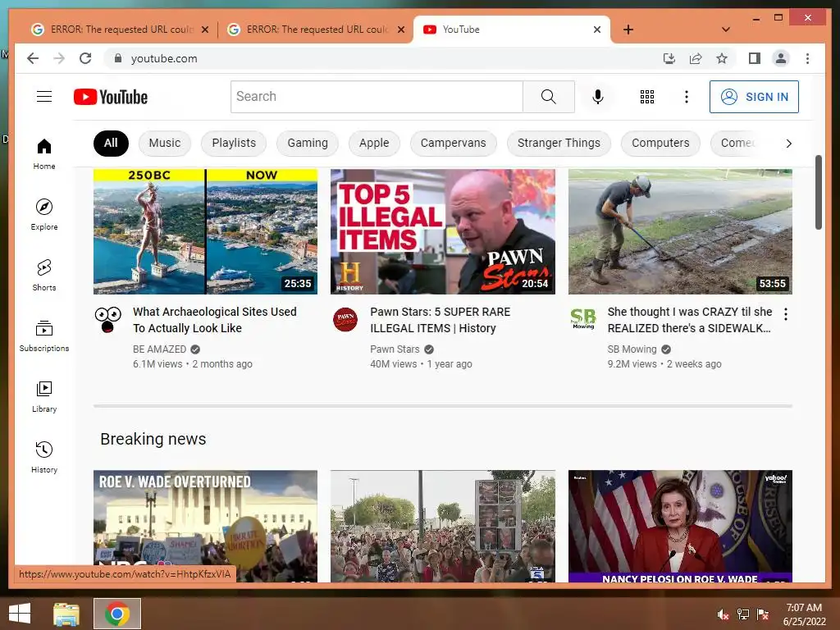The height and width of the screenshot is (630, 840).
Task: Select the Apple filter chip
Action: [374, 143]
